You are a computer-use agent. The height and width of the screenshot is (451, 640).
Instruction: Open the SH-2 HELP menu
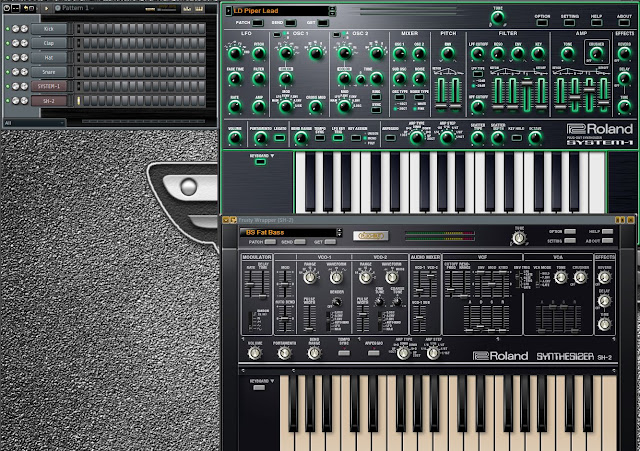(607, 231)
